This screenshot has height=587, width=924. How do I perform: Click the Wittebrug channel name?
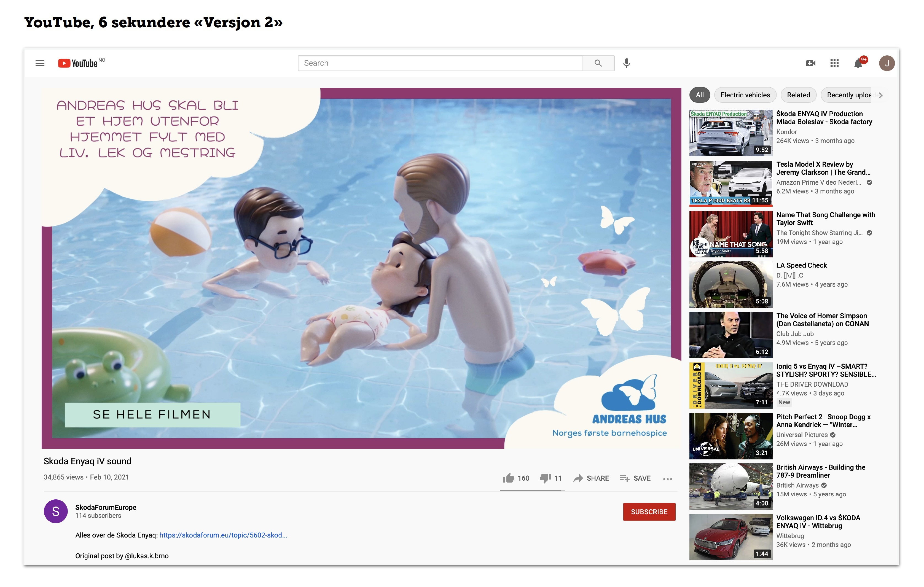coord(790,535)
